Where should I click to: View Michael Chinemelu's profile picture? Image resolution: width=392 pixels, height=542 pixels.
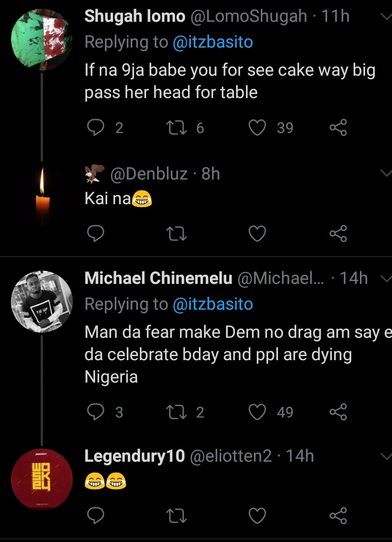click(42, 301)
